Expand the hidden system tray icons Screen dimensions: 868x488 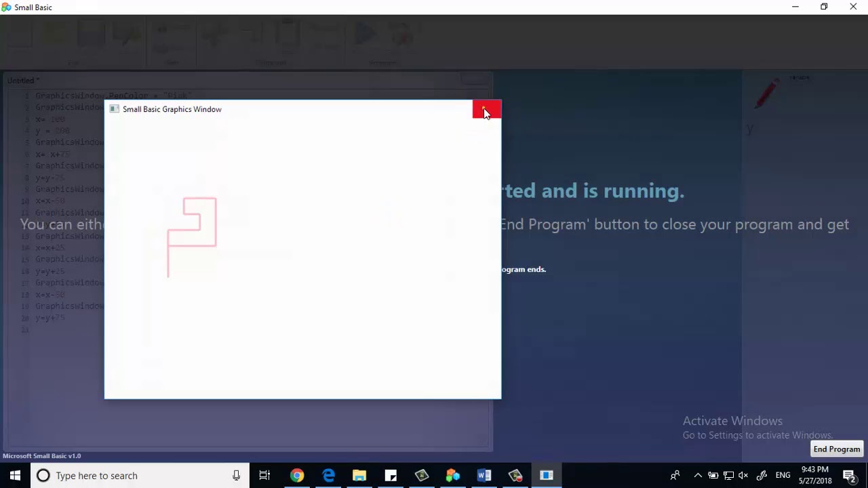click(698, 476)
